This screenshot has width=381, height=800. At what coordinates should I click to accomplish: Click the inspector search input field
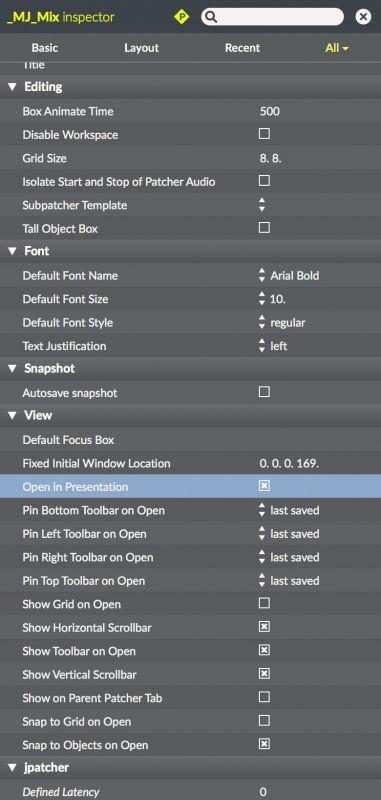tap(273, 17)
